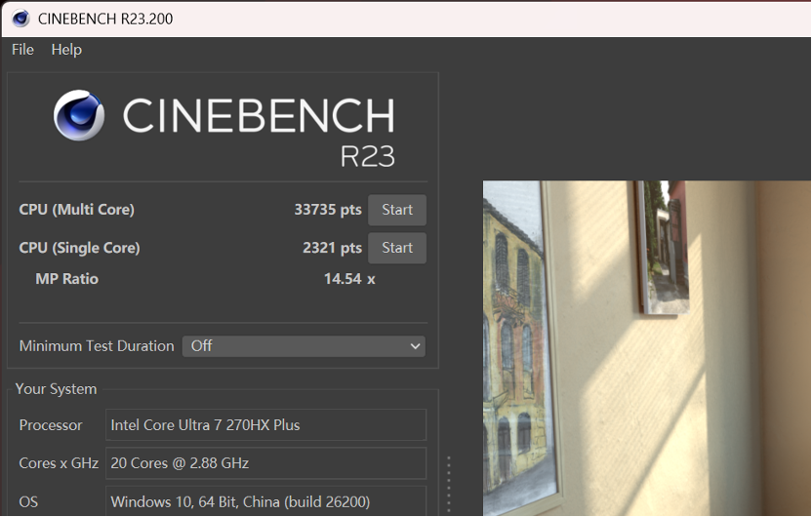Click the CPU (Multi Core) label
This screenshot has height=517, width=812.
[77, 210]
